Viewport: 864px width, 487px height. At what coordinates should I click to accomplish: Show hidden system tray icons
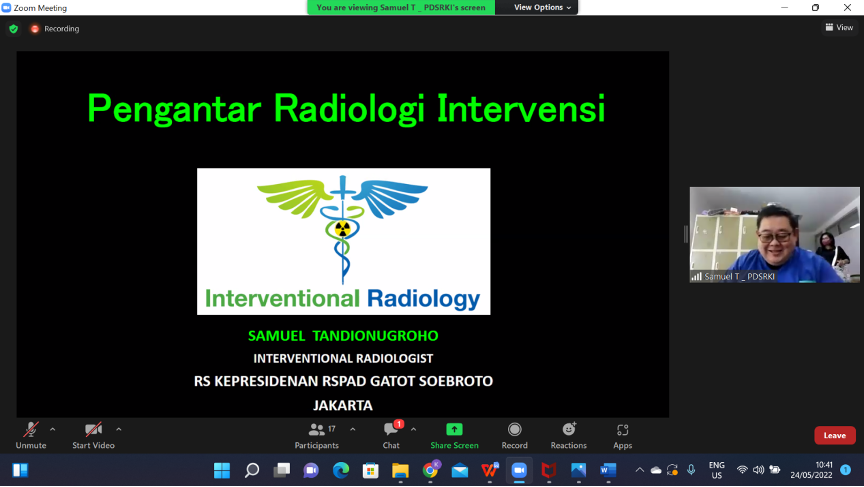[x=640, y=470]
